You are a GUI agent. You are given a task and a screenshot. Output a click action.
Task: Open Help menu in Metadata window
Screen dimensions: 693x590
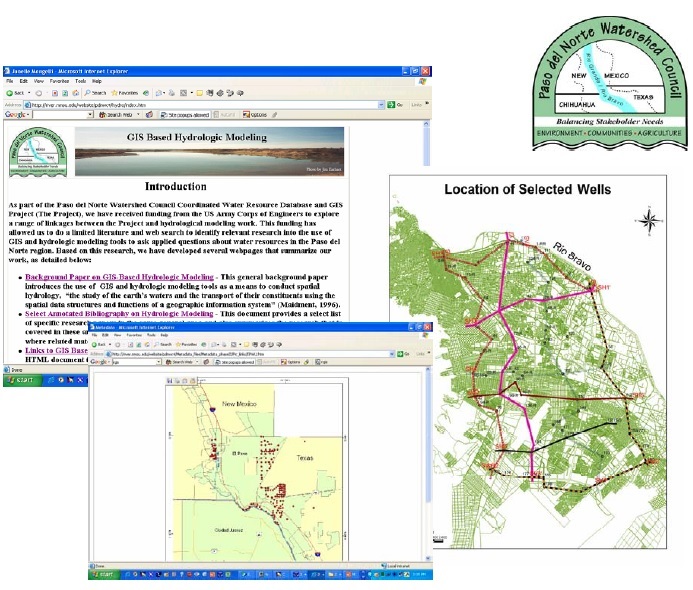tap(164, 335)
